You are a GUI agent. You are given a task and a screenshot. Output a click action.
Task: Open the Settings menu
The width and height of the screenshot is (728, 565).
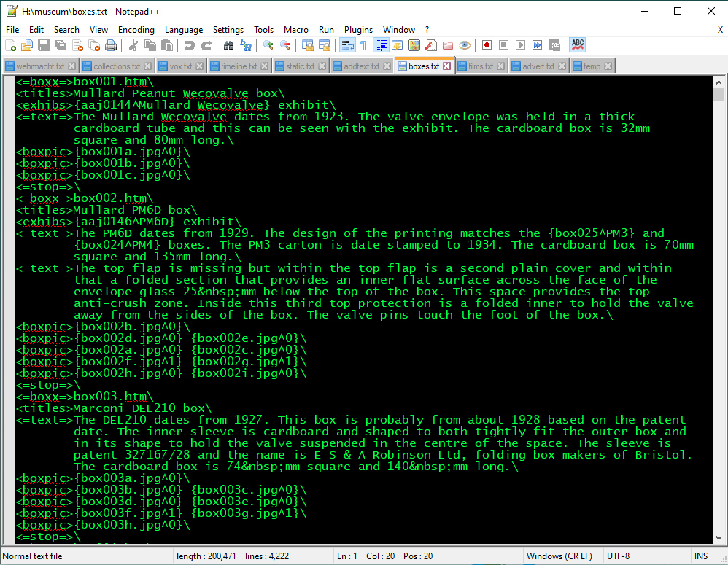(228, 30)
